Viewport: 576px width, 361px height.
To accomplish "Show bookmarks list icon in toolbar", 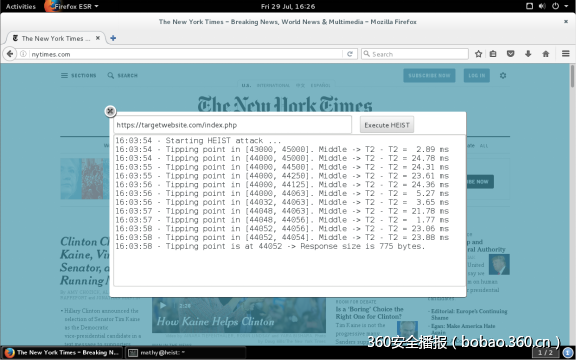I will click(493, 54).
